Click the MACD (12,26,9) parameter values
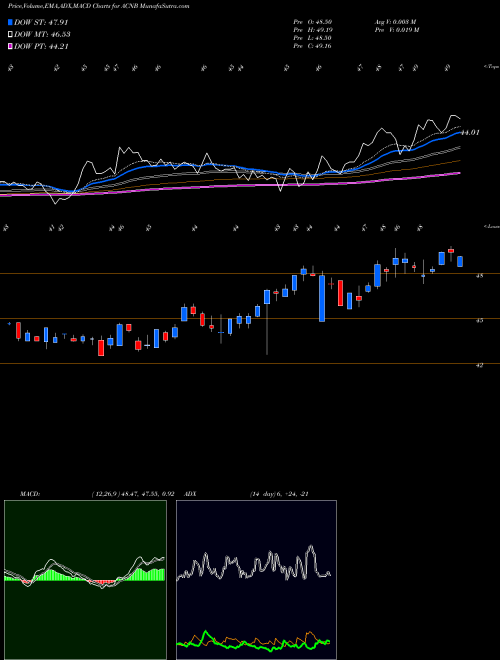Image resolution: width=500 pixels, height=660 pixels. pos(133,494)
